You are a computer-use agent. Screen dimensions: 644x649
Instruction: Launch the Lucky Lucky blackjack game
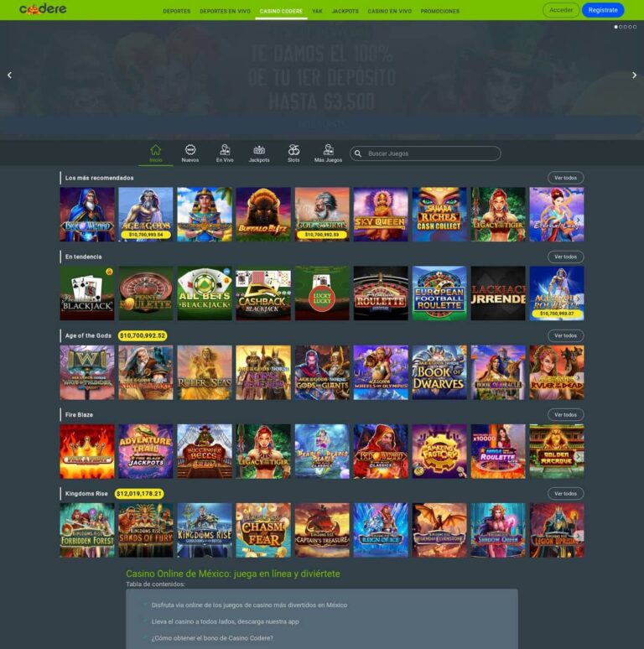pyautogui.click(x=322, y=293)
